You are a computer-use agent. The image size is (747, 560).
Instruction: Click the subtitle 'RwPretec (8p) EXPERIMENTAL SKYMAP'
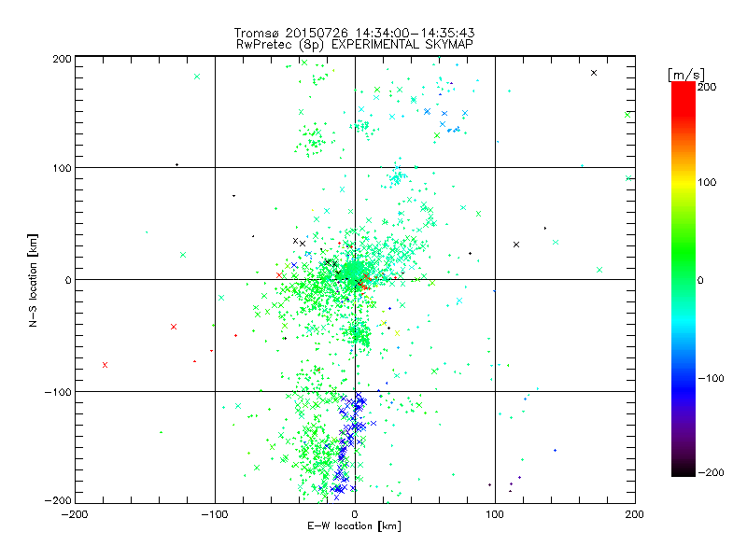click(x=355, y=45)
